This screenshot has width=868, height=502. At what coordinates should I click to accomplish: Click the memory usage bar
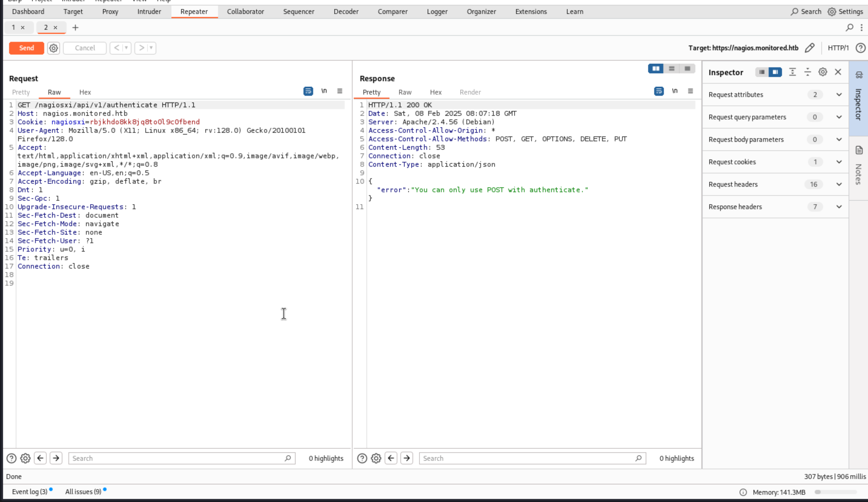(x=836, y=492)
